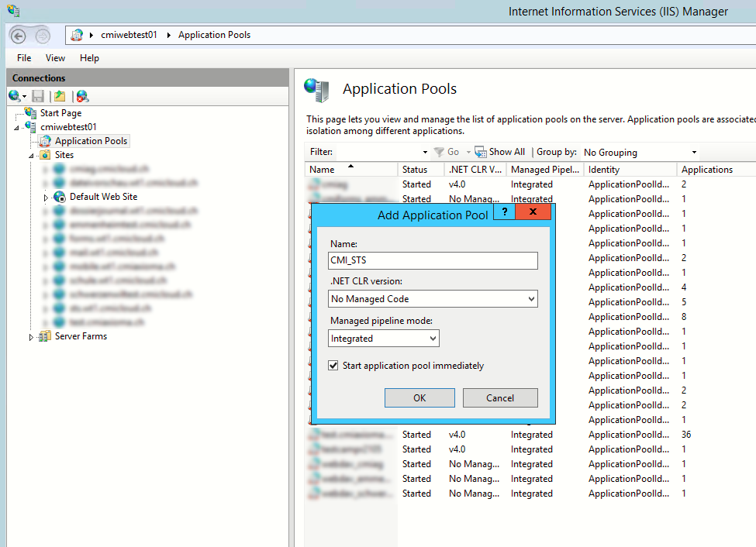Open the .NET CLR version dropdown

(x=533, y=298)
